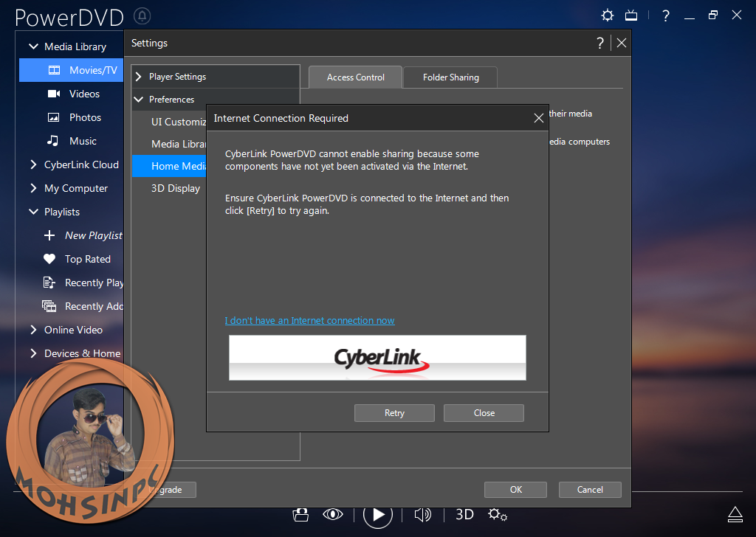
Task: Click the Retry button
Action: pos(394,413)
